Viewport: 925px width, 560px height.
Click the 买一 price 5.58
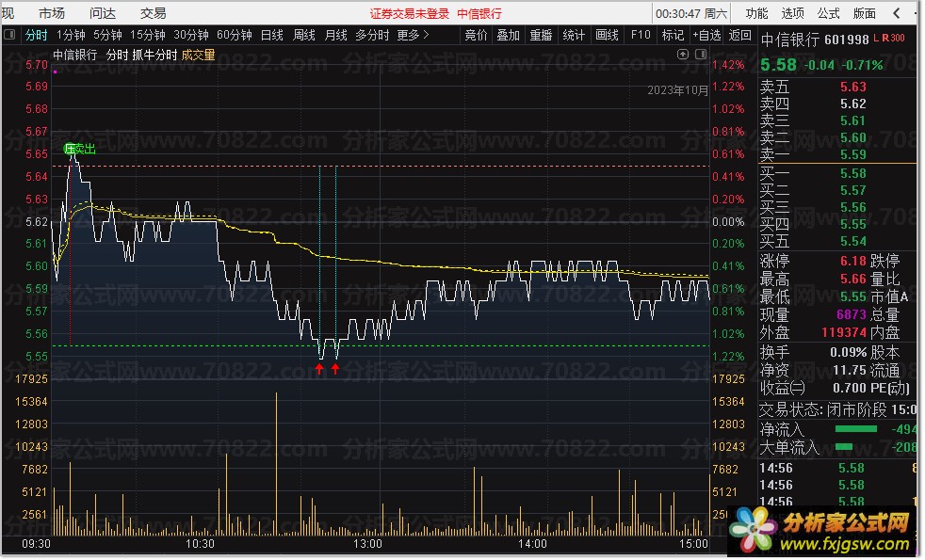[853, 173]
